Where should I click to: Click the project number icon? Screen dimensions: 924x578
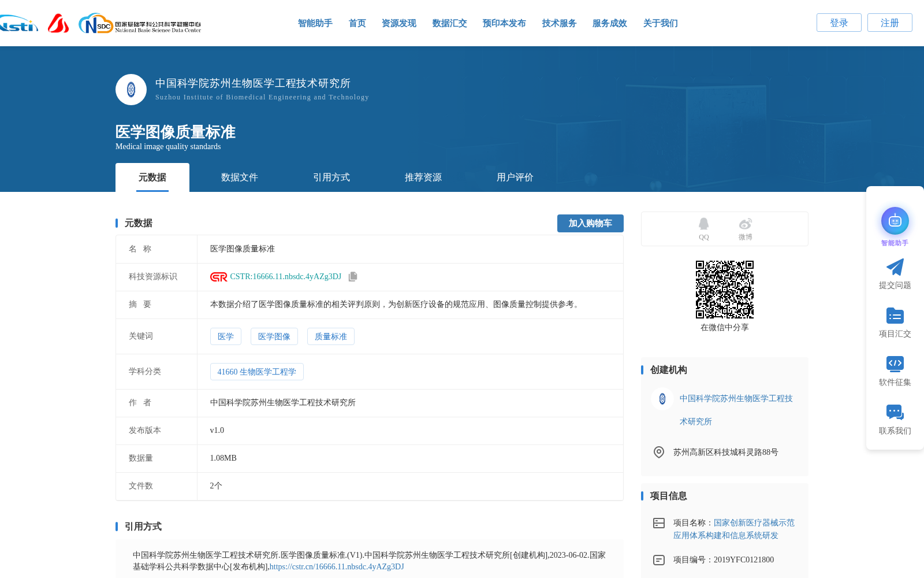[x=659, y=560]
